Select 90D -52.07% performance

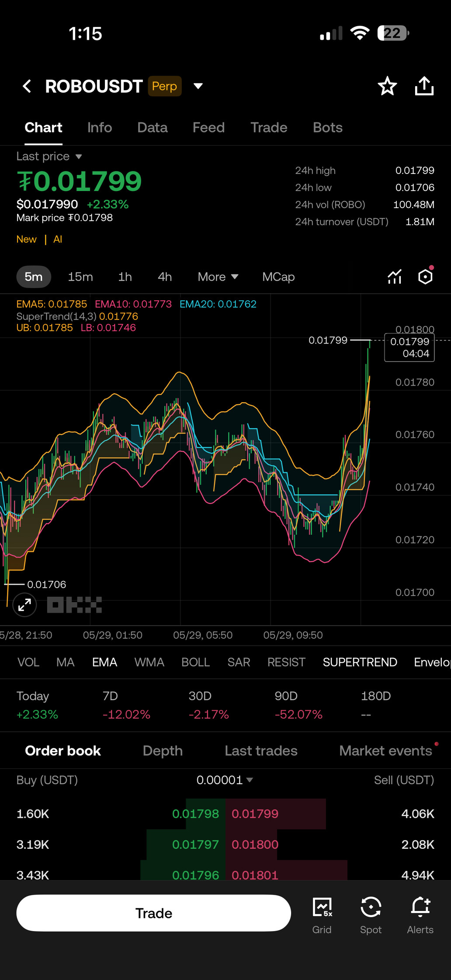tap(298, 705)
